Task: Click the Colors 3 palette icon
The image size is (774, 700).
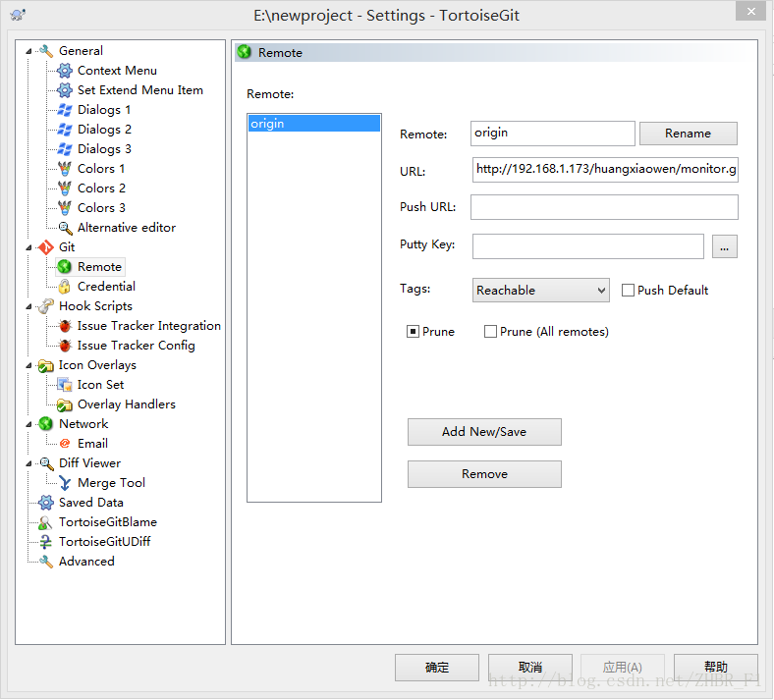Action: pos(65,208)
